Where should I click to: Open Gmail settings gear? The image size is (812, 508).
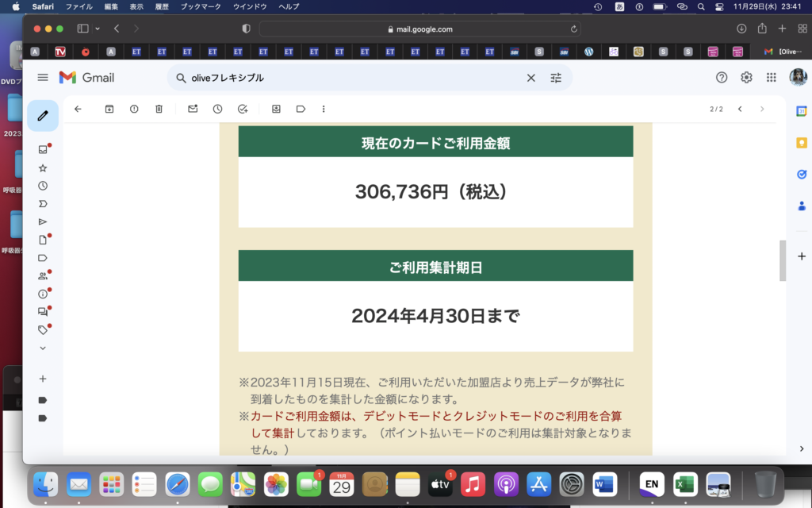pyautogui.click(x=745, y=77)
